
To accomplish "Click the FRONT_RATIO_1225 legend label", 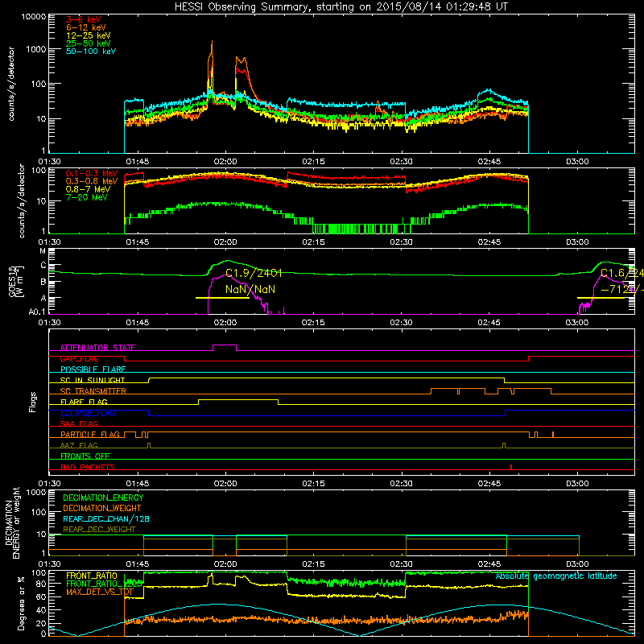I will [105, 584].
